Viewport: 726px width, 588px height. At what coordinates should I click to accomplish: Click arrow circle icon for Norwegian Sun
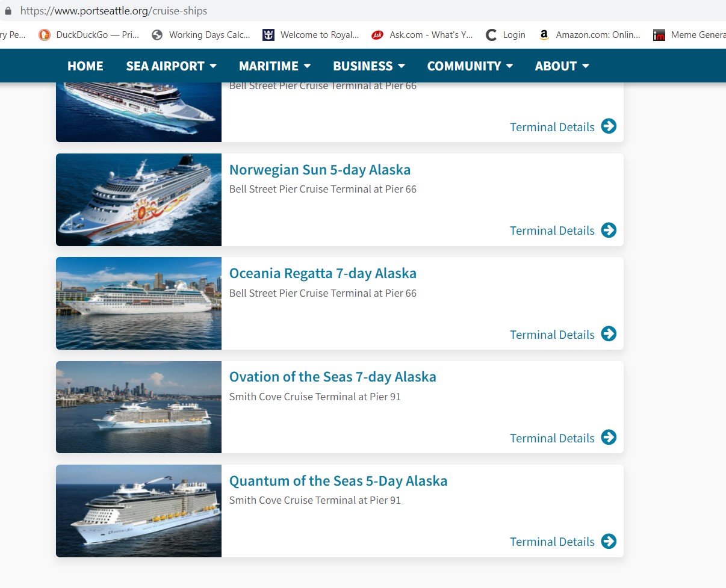point(609,230)
